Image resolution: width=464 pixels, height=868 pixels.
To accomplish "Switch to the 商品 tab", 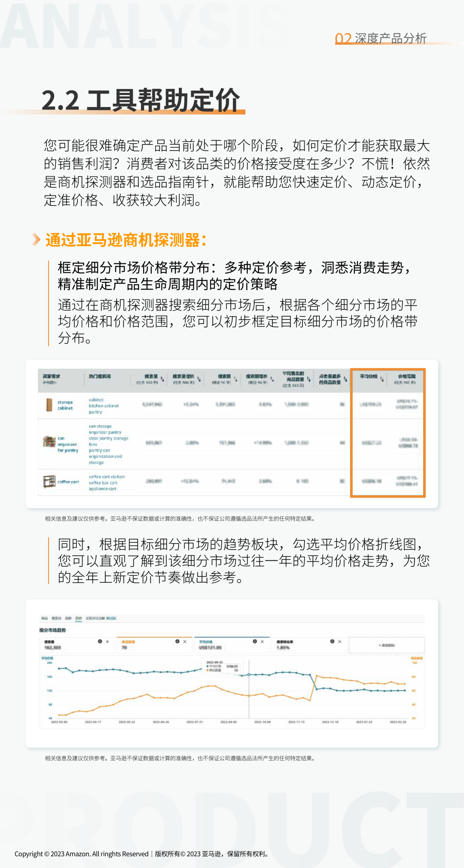I will 45,618.
